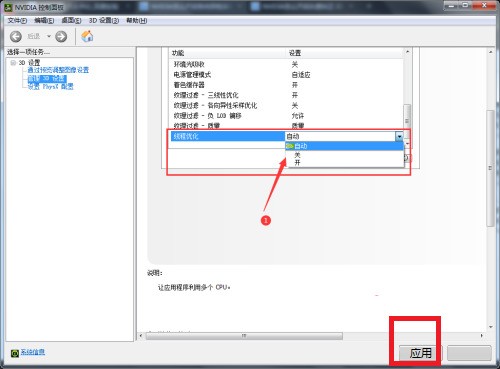Click the forward arrow navigation icon
Screen dimensions: 500x369
click(61, 36)
